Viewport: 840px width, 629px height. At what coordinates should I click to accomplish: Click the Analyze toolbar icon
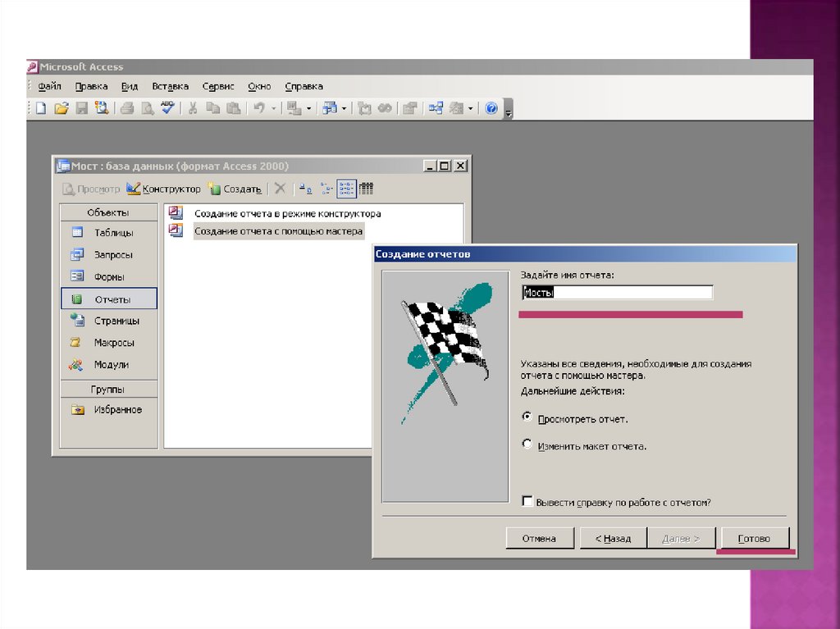point(330,108)
